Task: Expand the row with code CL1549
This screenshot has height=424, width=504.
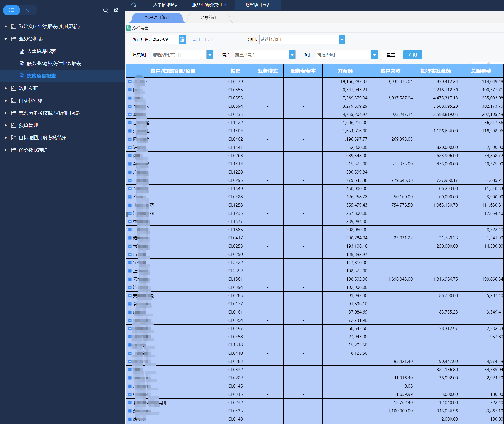Action: coord(130,189)
